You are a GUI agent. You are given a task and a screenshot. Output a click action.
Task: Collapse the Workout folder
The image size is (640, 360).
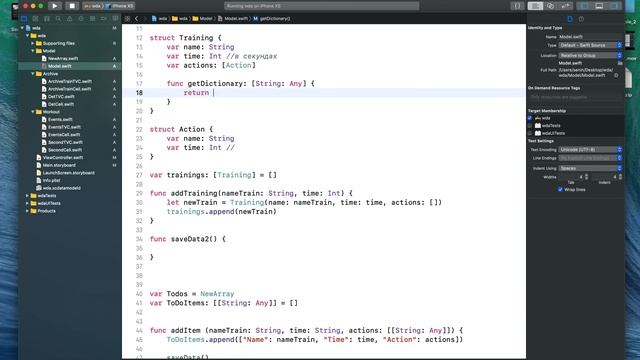[33, 112]
